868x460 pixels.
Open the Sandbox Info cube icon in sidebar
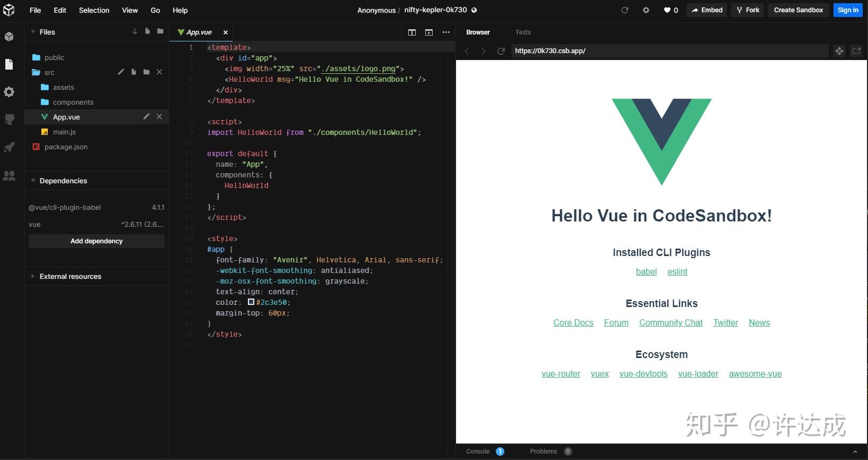pyautogui.click(x=9, y=37)
